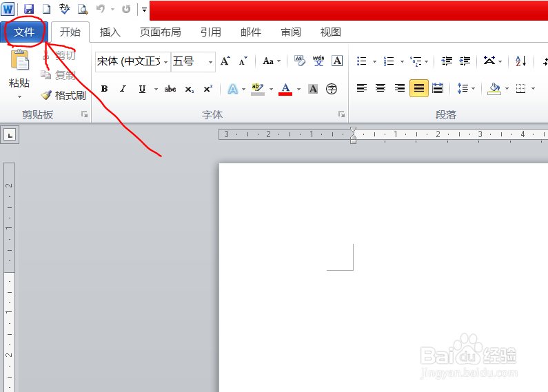Click the bullets list icon
Image resolution: width=548 pixels, height=392 pixels.
pyautogui.click(x=362, y=61)
